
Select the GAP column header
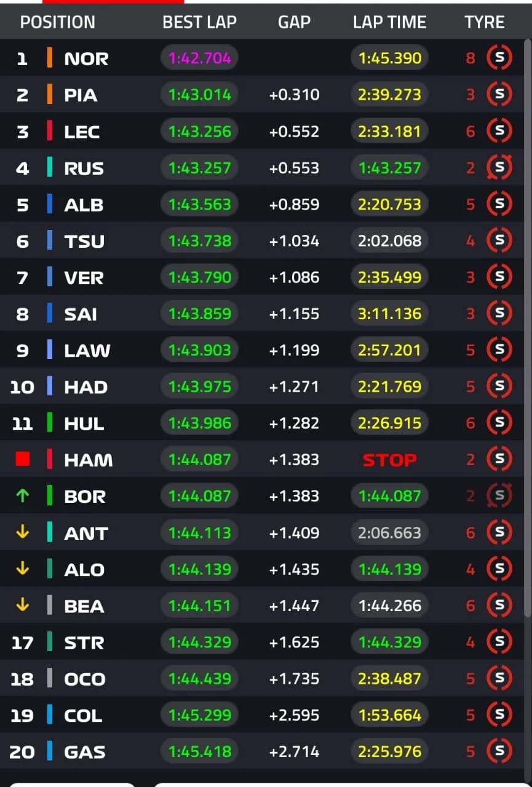click(x=294, y=23)
